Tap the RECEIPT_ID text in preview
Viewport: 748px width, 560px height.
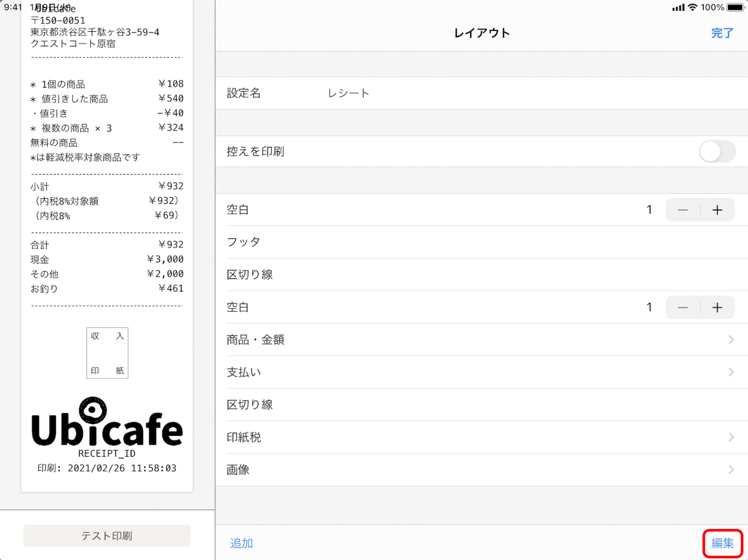[x=107, y=453]
